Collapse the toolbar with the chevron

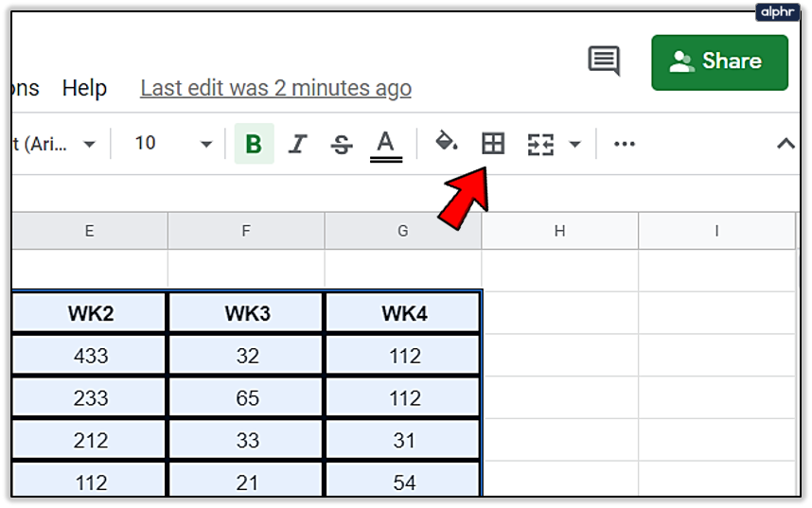click(785, 144)
